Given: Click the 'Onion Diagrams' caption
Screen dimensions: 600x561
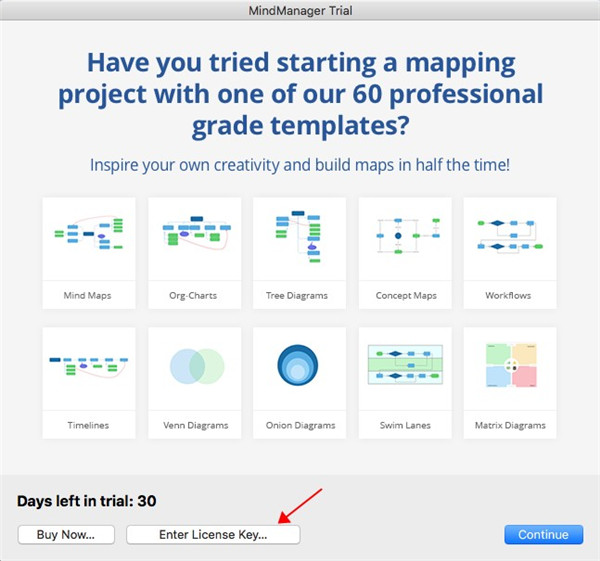Looking at the screenshot, I should (x=300, y=425).
